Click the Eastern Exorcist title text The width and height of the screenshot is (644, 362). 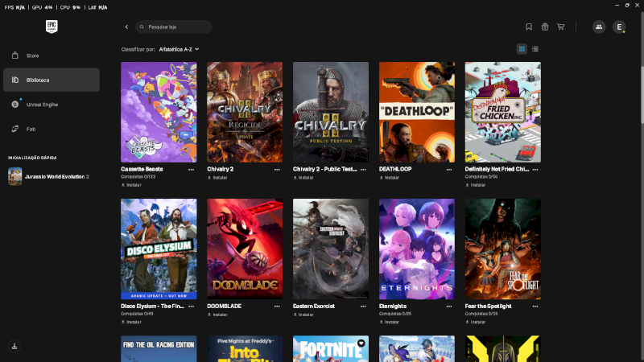coord(314,306)
